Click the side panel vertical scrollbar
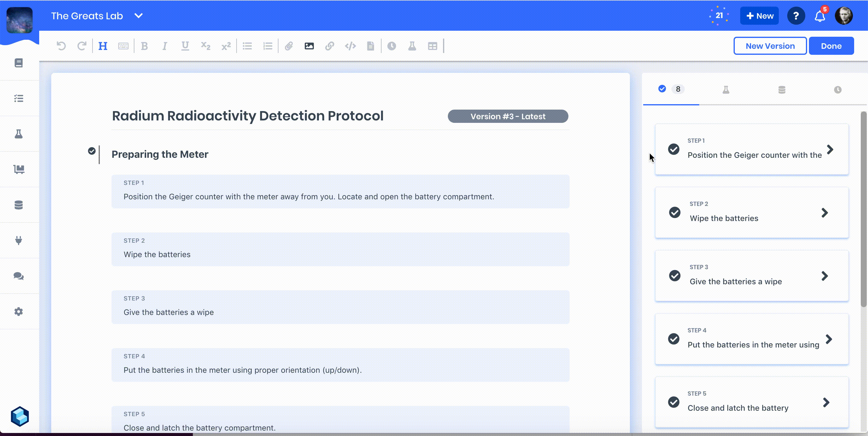The height and width of the screenshot is (436, 868). [863, 209]
